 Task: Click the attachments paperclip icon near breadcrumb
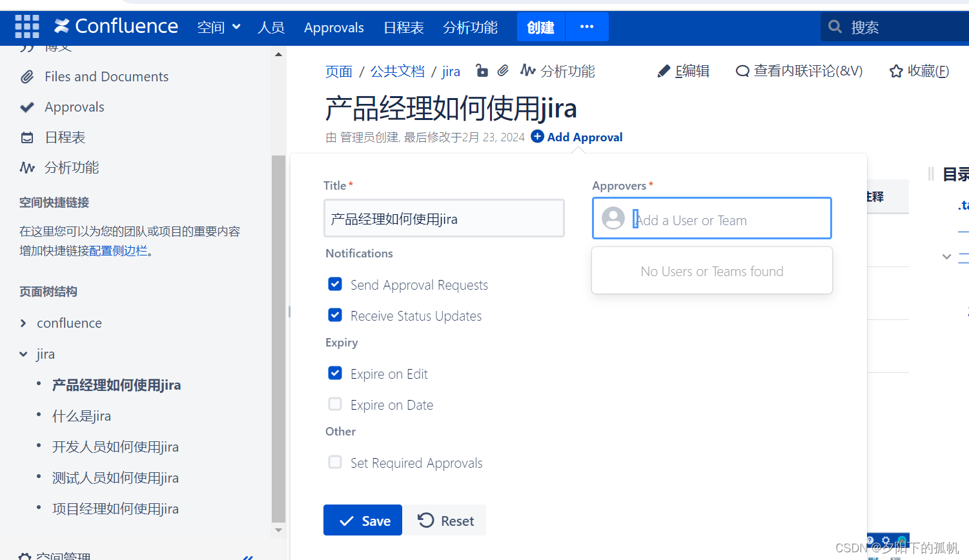[x=503, y=70]
